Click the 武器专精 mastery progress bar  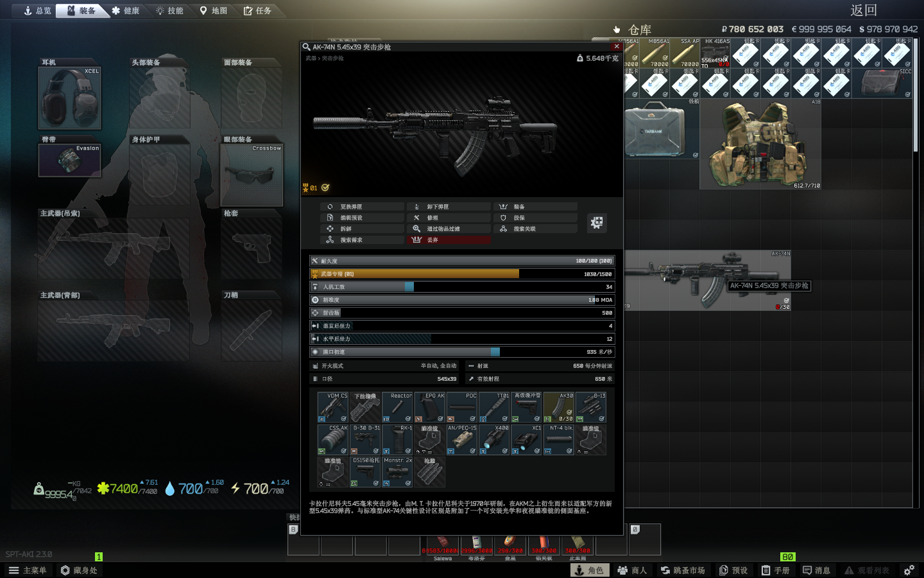461,274
